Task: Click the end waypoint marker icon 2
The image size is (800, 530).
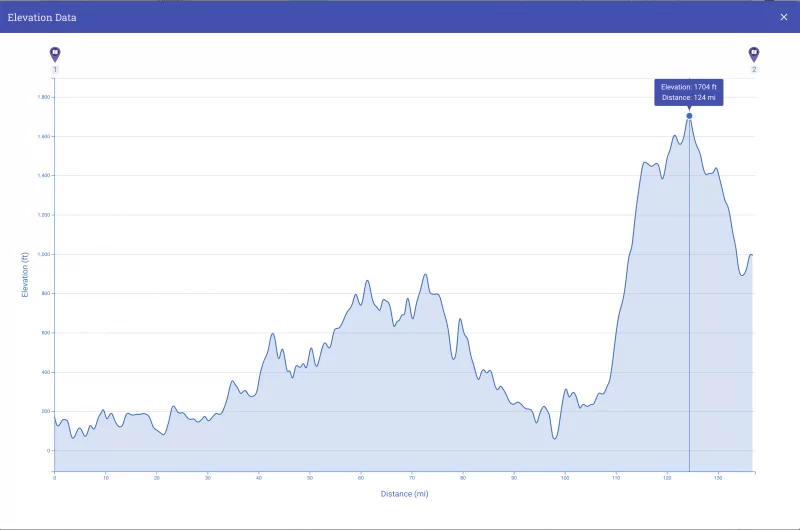Action: 754,54
